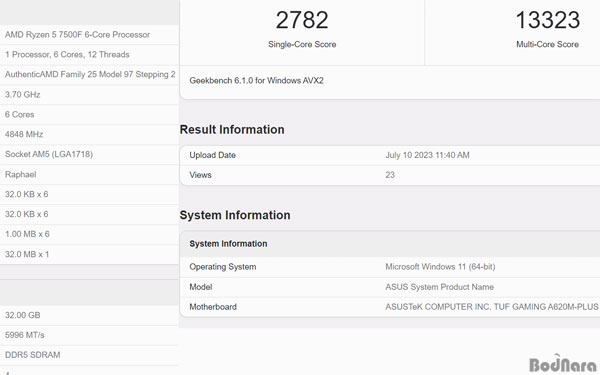Select 'Geekbench 6.1.0 for Windows AVX2' text
This screenshot has width=600, height=375.
(x=256, y=81)
